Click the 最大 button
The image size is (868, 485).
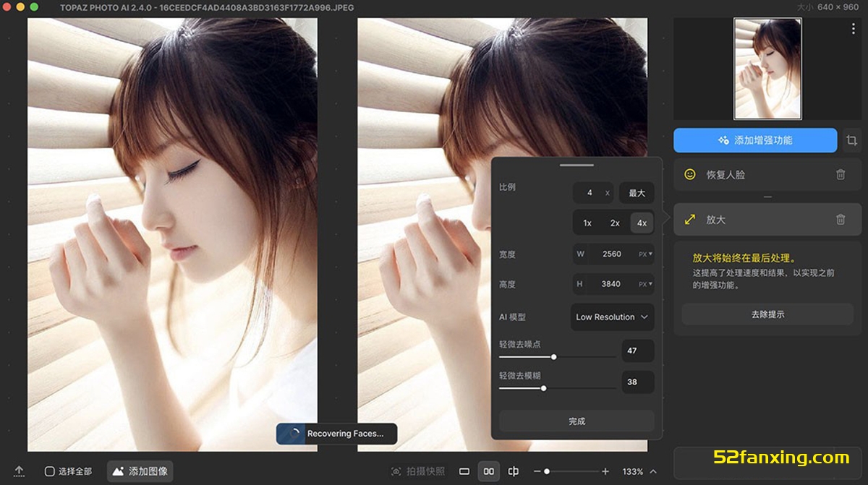click(x=637, y=193)
